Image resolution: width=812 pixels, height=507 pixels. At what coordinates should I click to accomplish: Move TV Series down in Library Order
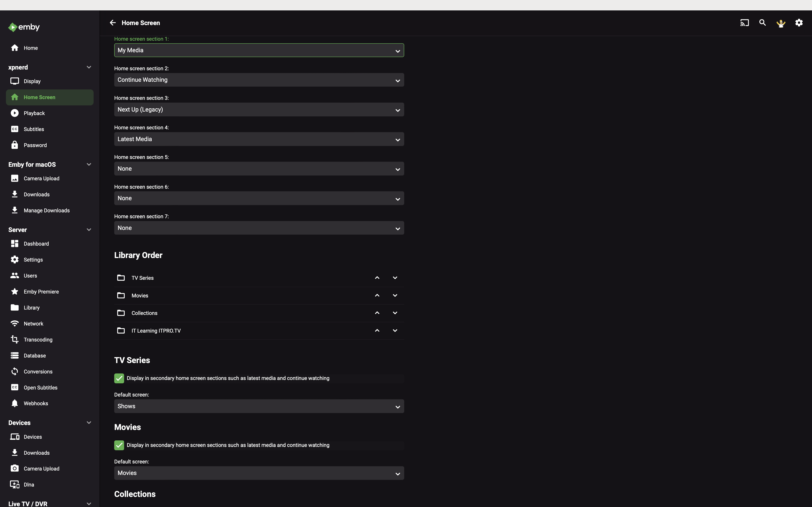point(395,278)
